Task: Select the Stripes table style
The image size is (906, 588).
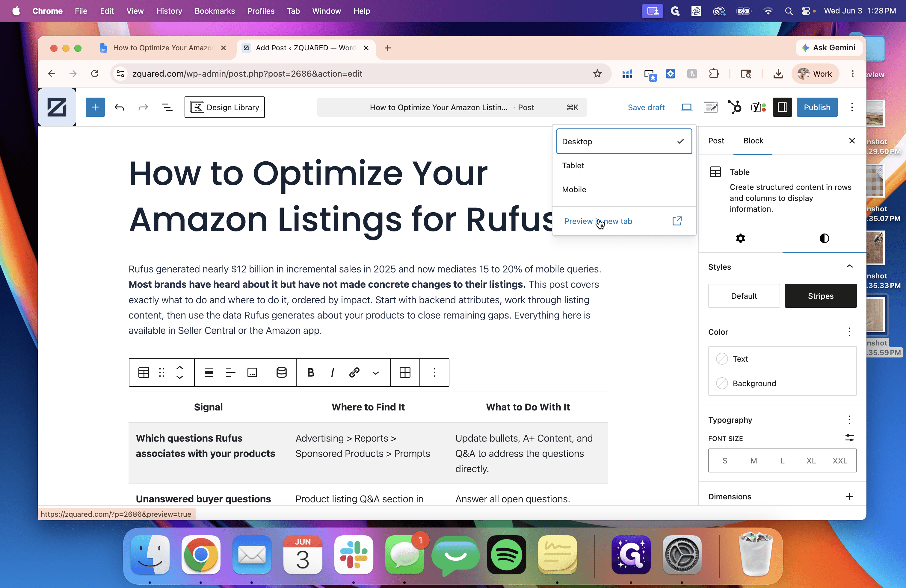Action: pos(821,296)
